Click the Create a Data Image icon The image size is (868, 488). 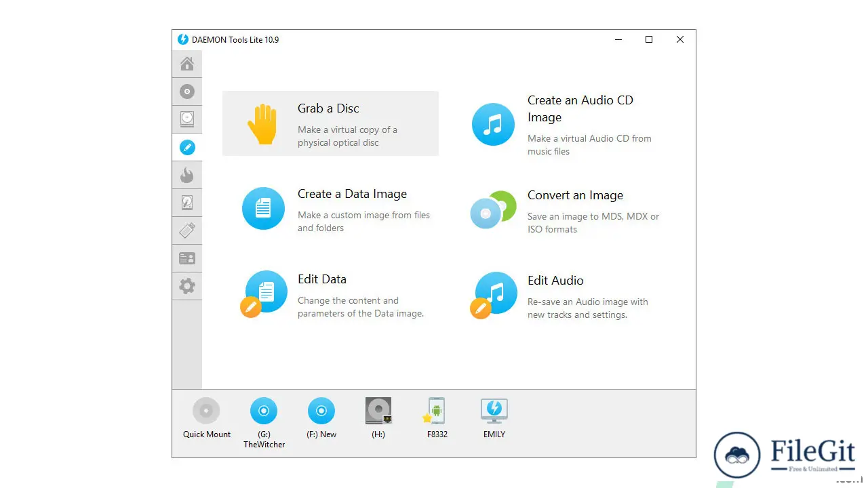click(263, 208)
